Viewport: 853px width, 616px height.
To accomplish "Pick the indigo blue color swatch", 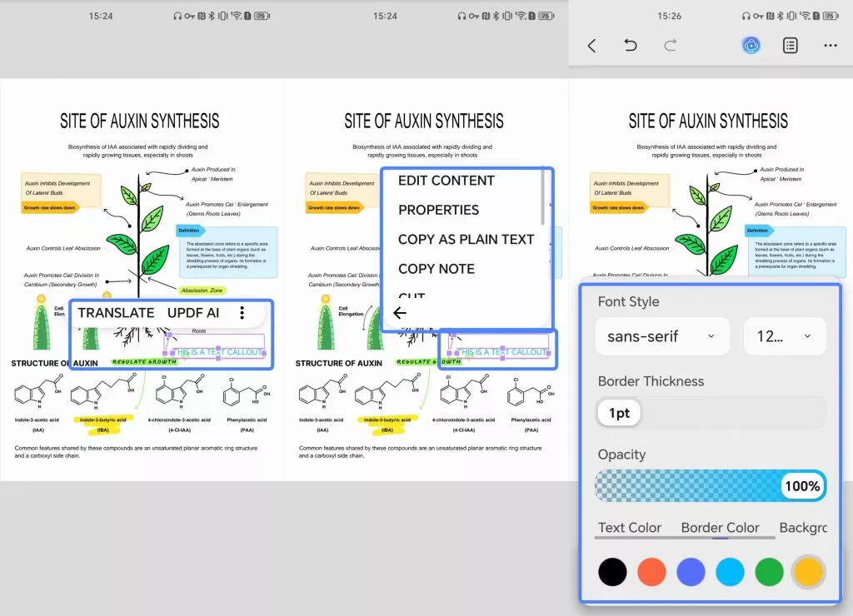I will click(691, 572).
